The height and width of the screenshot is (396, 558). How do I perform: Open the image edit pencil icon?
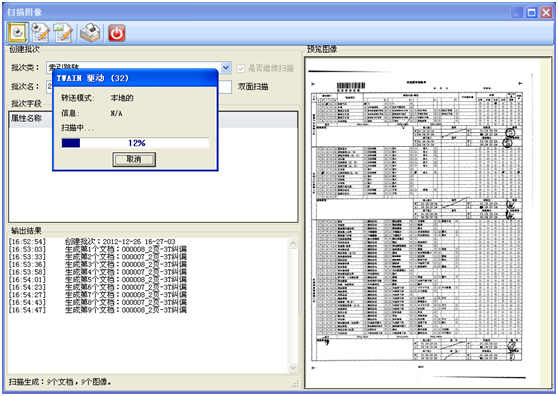pyautogui.click(x=63, y=33)
